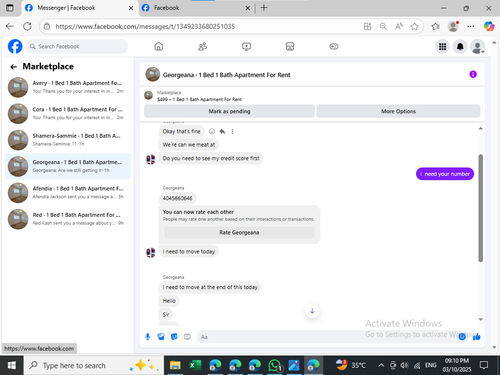Jump to latest messages down arrow
Image resolution: width=500 pixels, height=375 pixels.
click(x=312, y=311)
